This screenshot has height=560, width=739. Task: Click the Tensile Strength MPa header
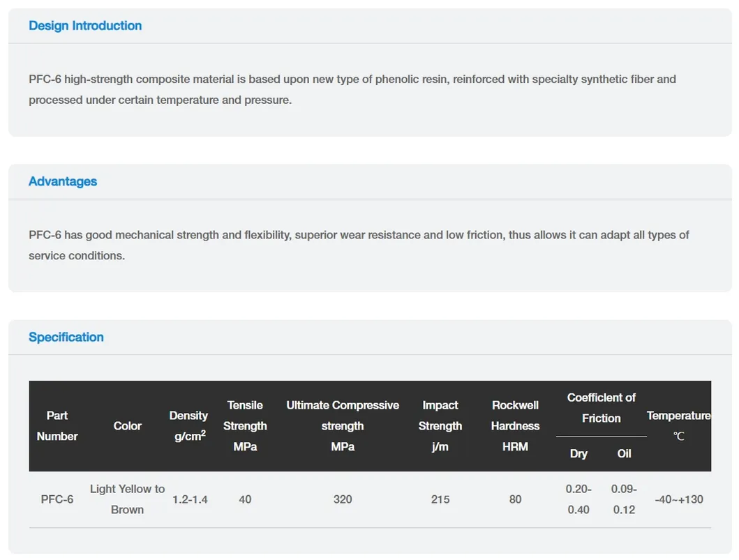click(x=245, y=426)
